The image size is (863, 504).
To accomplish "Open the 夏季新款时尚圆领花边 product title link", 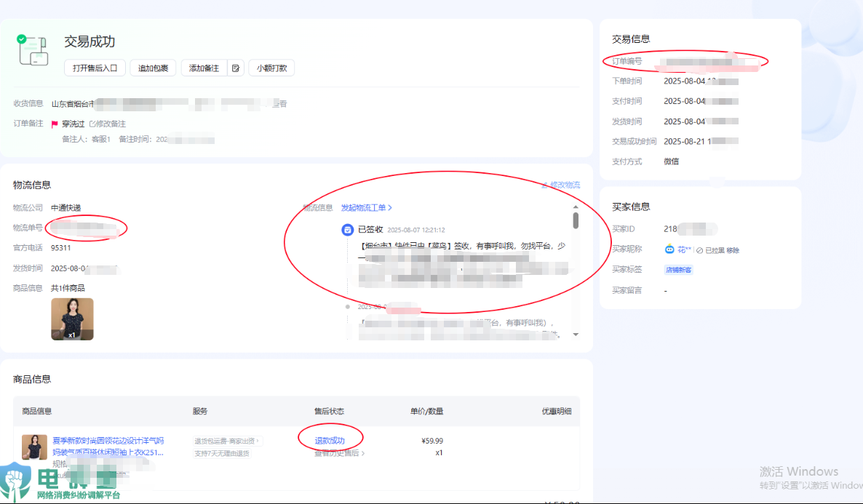I will pos(108,447).
